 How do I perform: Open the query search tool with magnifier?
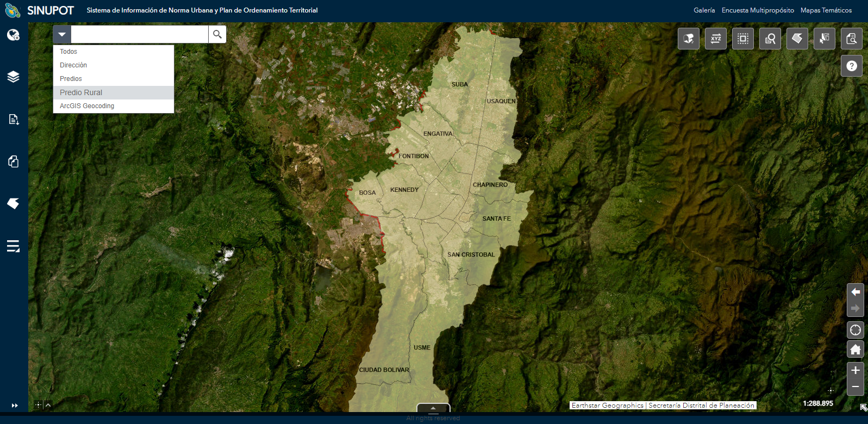point(770,39)
